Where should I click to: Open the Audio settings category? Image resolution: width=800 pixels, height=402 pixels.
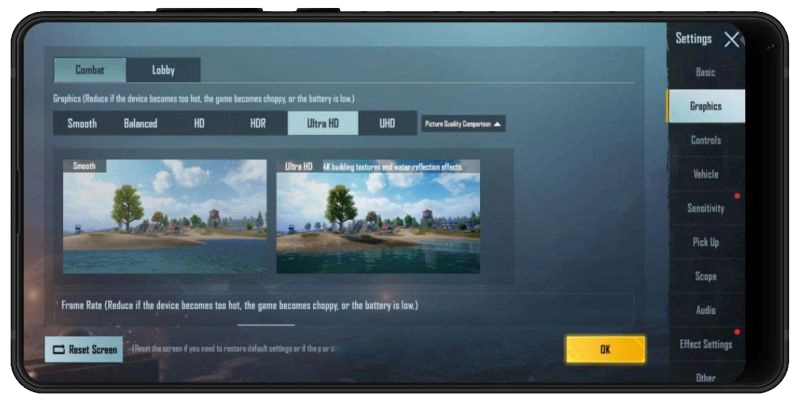tap(706, 310)
